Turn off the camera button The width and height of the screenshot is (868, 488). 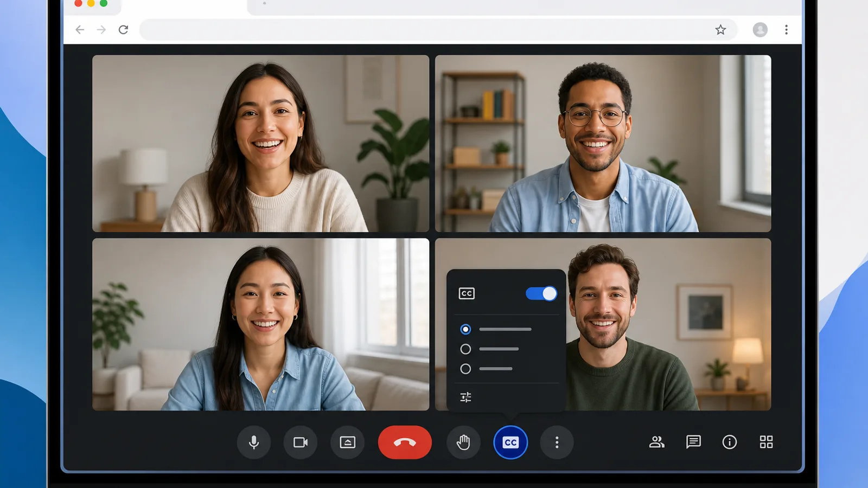click(301, 442)
